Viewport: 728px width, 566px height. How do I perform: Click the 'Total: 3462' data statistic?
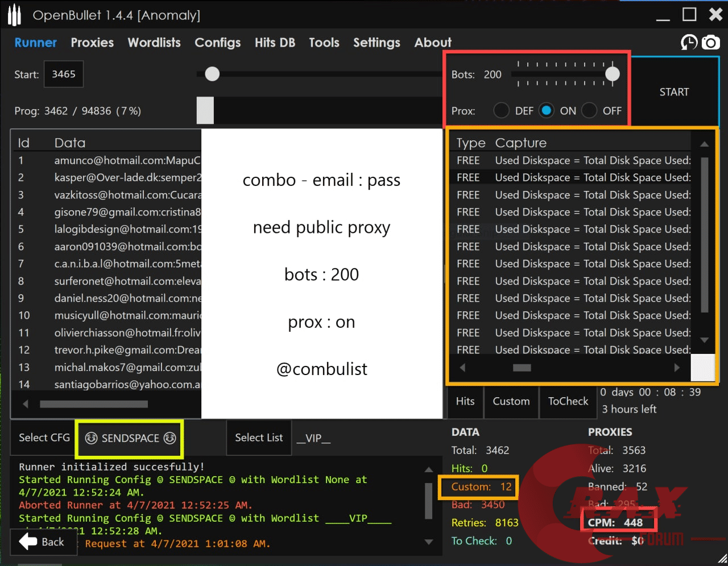481,450
